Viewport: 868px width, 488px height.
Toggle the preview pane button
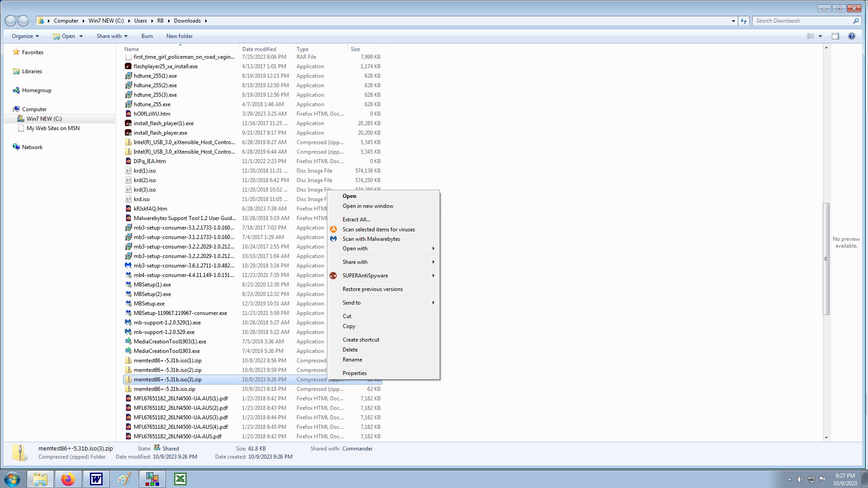[x=835, y=36]
